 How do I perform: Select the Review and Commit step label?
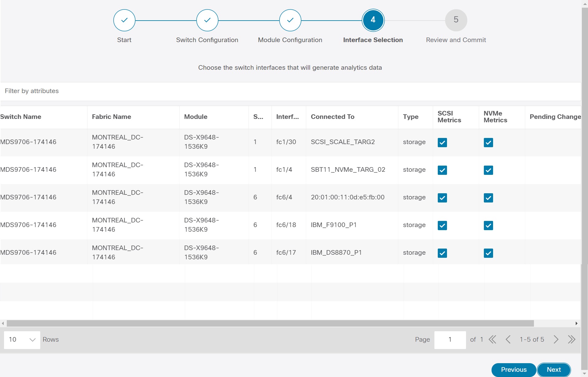pyautogui.click(x=456, y=40)
